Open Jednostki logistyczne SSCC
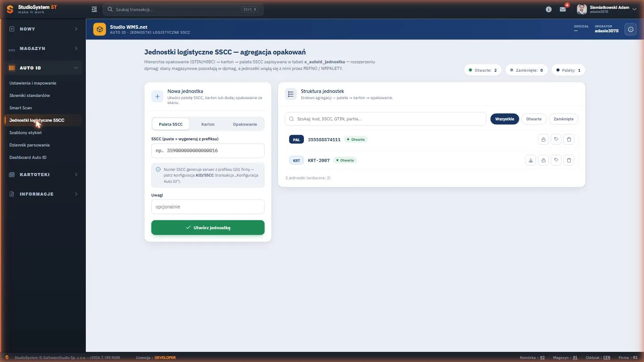Viewport: 644px width, 362px height. click(37, 120)
